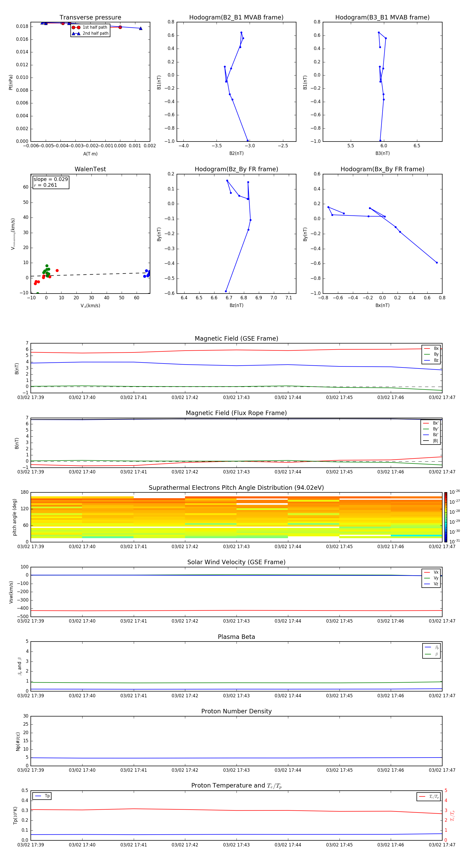473x868 pixels.
Task: Select the "Np(#/cc)" y-axis label
Action: point(18,741)
